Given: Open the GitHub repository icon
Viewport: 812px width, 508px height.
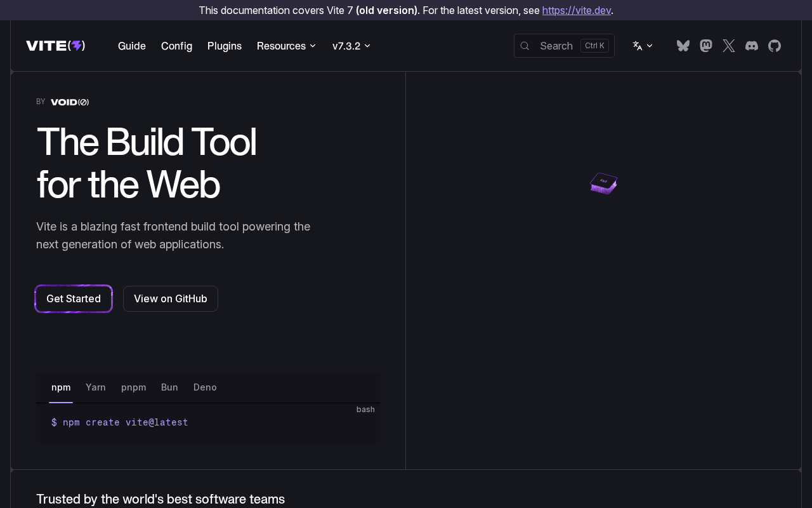Looking at the screenshot, I should point(775,46).
